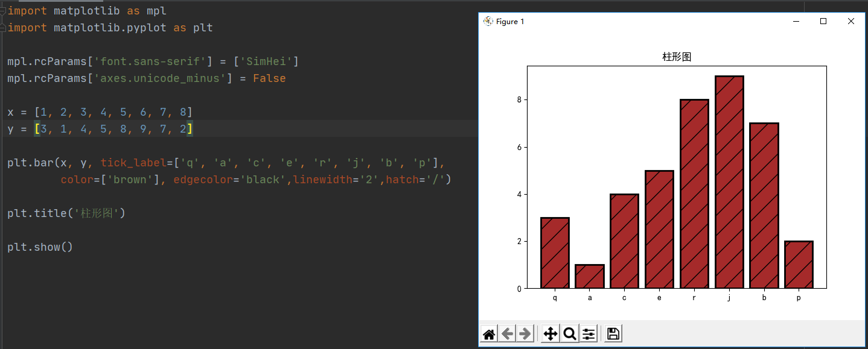Viewport: 868px width, 349px height.
Task: Click the y-axis tick label 2
Action: coord(519,241)
